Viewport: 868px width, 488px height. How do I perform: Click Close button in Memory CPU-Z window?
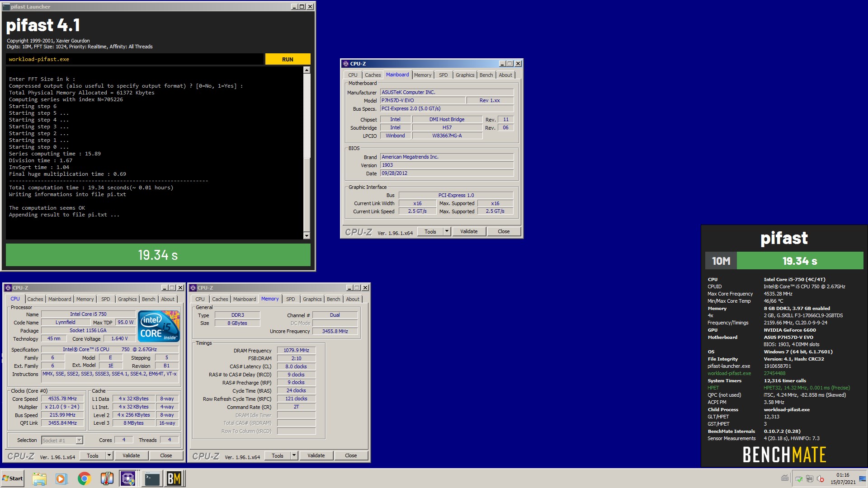pos(351,455)
